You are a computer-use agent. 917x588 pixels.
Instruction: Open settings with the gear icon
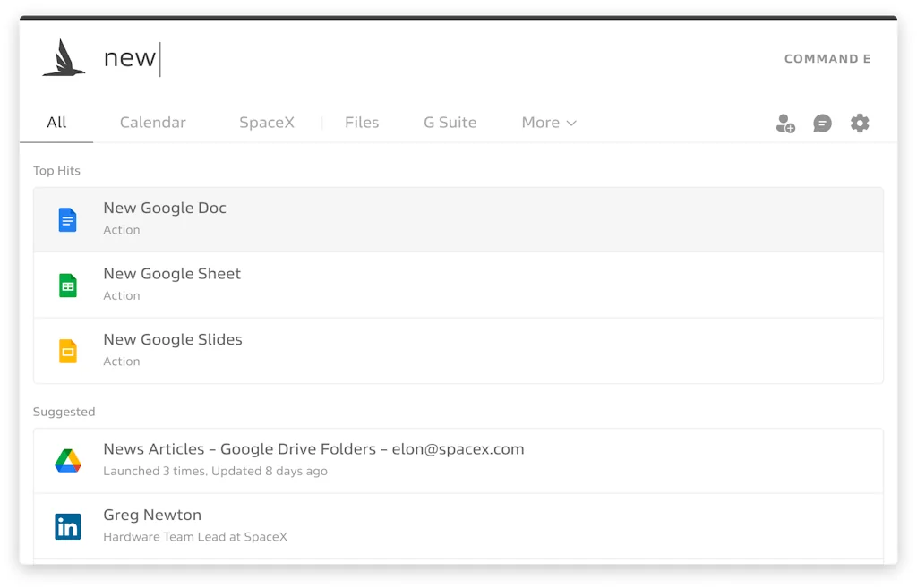coord(860,124)
